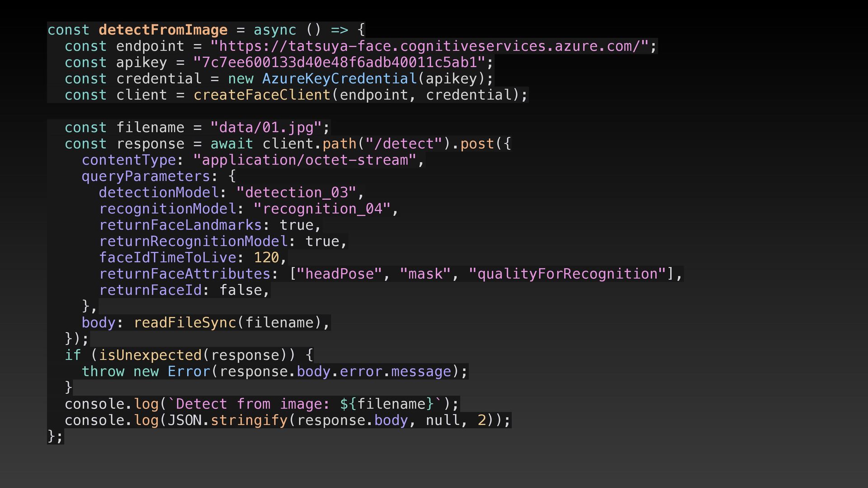Click the "detection_03" model string
This screenshot has width=868, height=488.
(x=296, y=192)
